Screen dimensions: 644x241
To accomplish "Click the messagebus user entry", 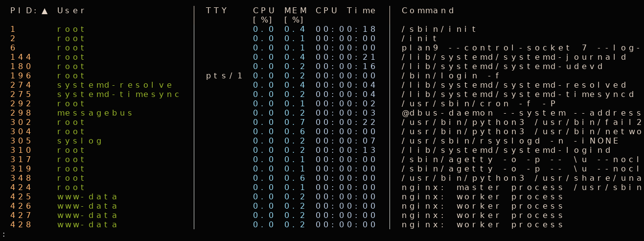I will click(x=95, y=113).
